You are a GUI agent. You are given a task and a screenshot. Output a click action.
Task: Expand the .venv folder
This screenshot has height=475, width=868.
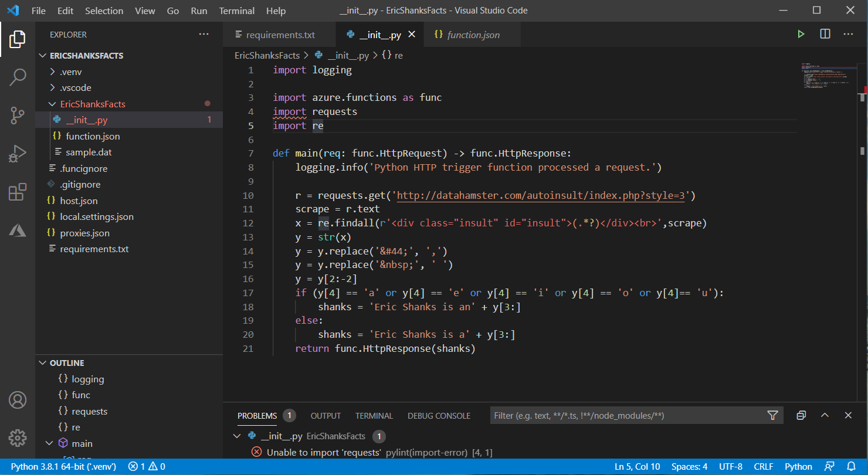pyautogui.click(x=70, y=72)
